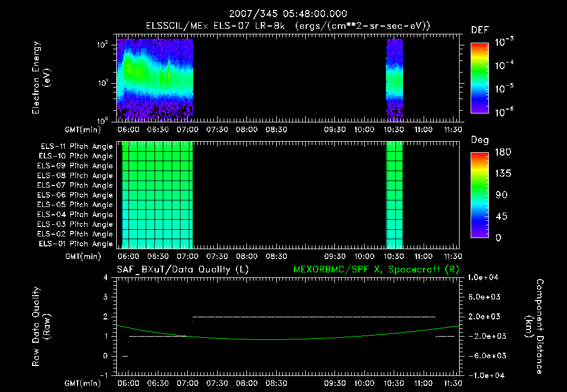Click the green spacecraft orbit curve
The width and height of the screenshot is (567, 392).
click(288, 339)
